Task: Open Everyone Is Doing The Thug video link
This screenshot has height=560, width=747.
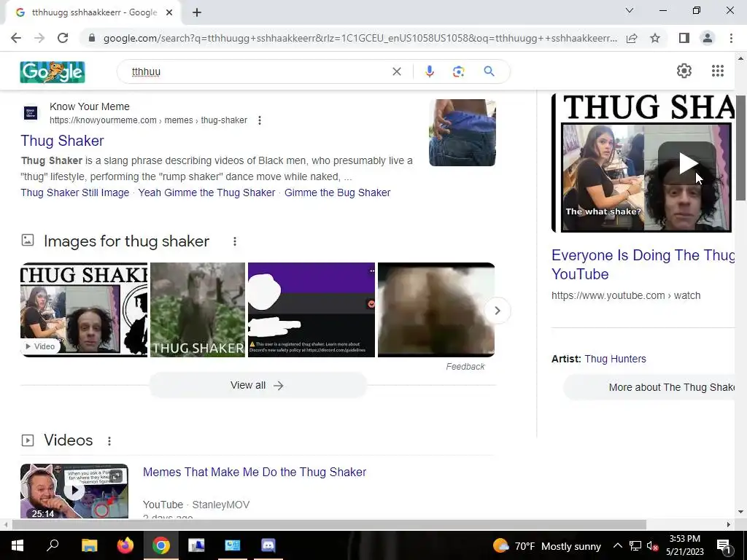Action: 643,265
